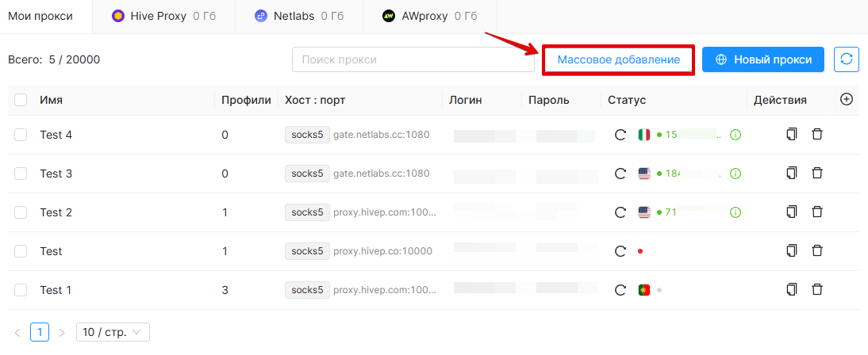
Task: Tick the Test 2 row checkbox
Action: [21, 212]
